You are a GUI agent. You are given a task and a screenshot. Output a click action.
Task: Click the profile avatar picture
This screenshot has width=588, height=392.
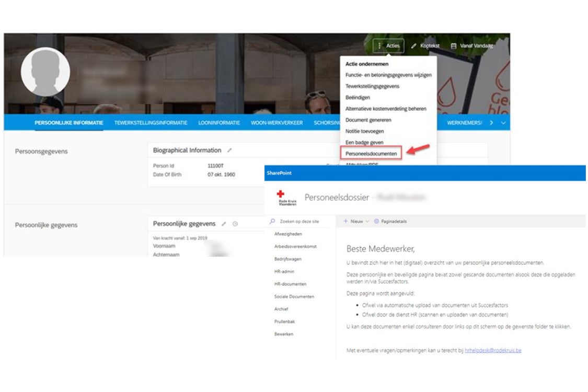pos(45,72)
